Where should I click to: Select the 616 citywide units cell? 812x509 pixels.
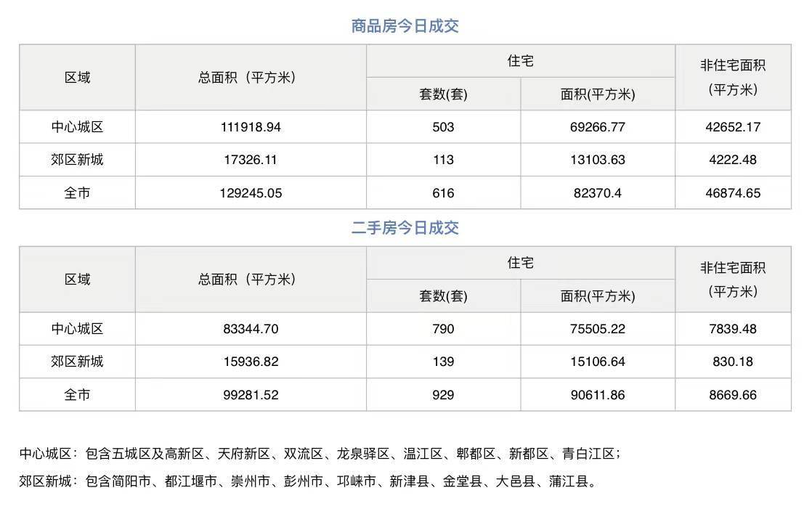[443, 193]
